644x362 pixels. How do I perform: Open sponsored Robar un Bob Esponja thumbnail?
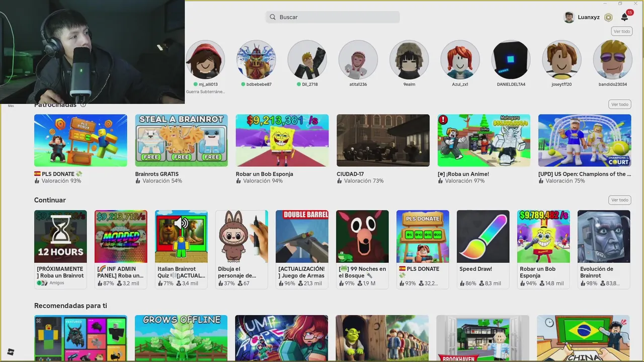pyautogui.click(x=282, y=140)
